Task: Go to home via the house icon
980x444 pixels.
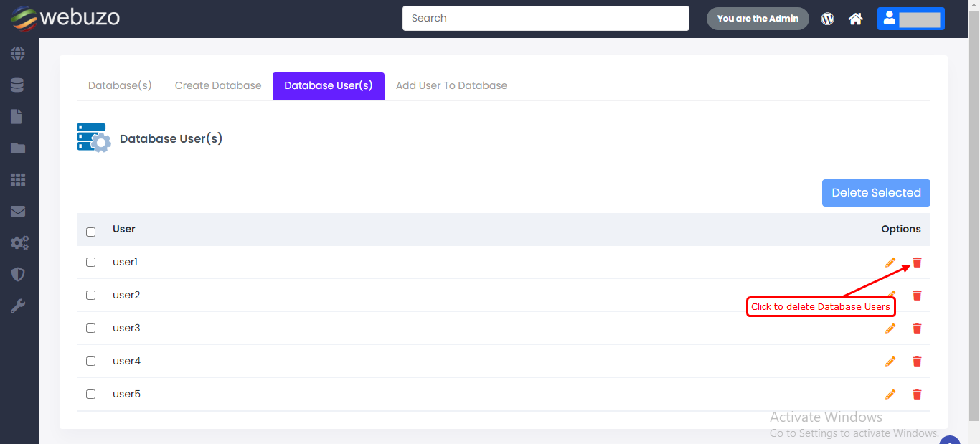Action: pos(855,19)
